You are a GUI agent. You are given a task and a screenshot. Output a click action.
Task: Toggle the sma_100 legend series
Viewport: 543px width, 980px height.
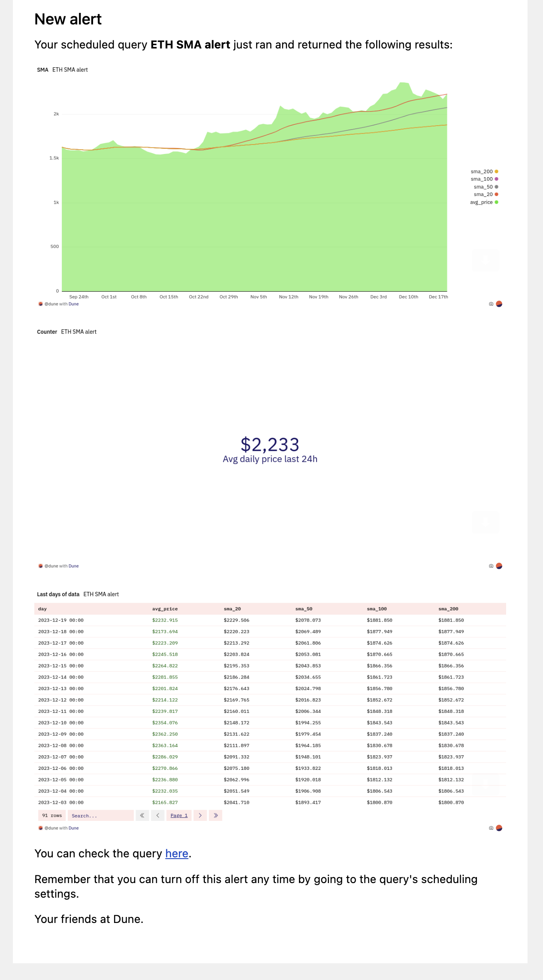[484, 179]
